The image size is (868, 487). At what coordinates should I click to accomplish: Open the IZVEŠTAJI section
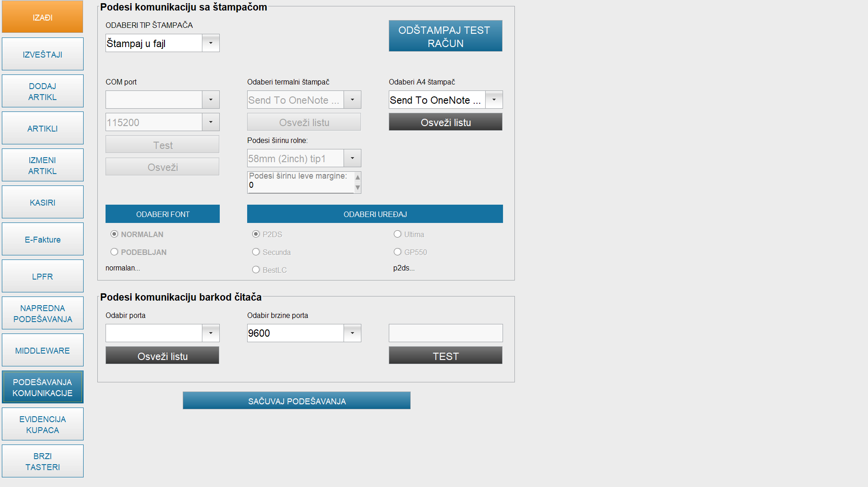tap(42, 54)
